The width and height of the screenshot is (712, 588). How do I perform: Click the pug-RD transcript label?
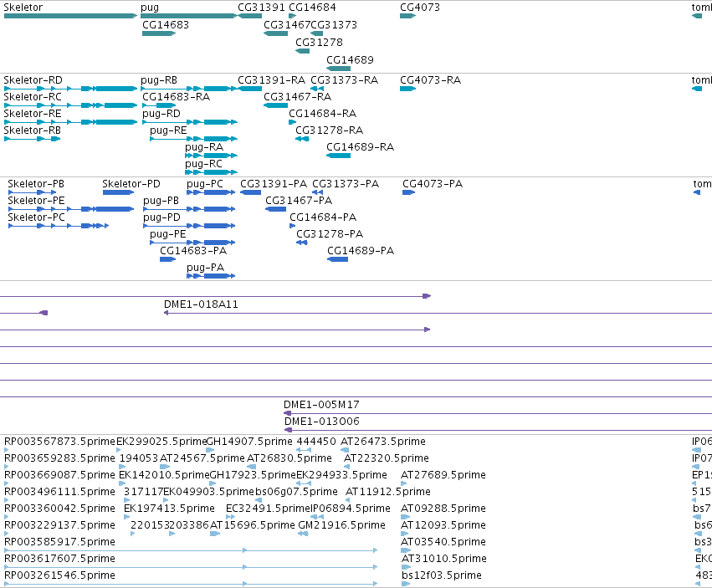[x=161, y=114]
